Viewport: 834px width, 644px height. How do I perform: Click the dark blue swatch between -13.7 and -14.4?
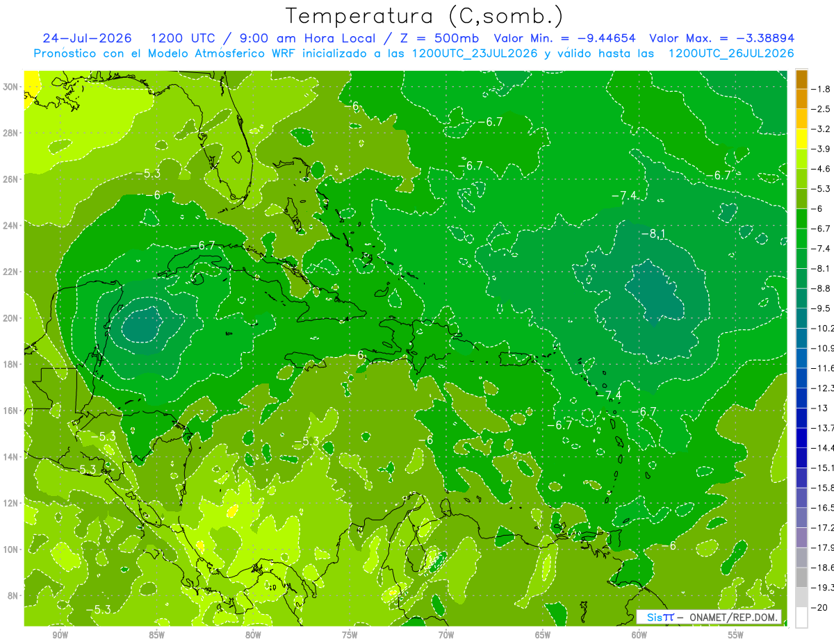tap(801, 438)
